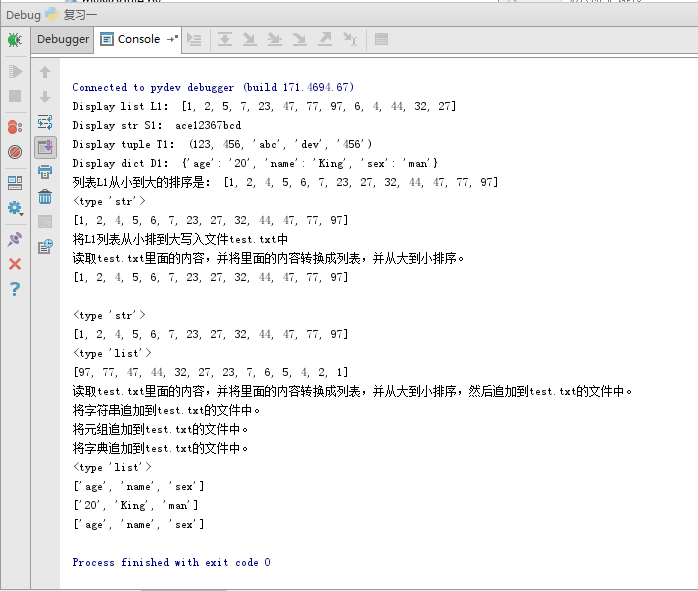The height and width of the screenshot is (591, 698).
Task: Click the console history clock icon
Action: click(x=45, y=246)
